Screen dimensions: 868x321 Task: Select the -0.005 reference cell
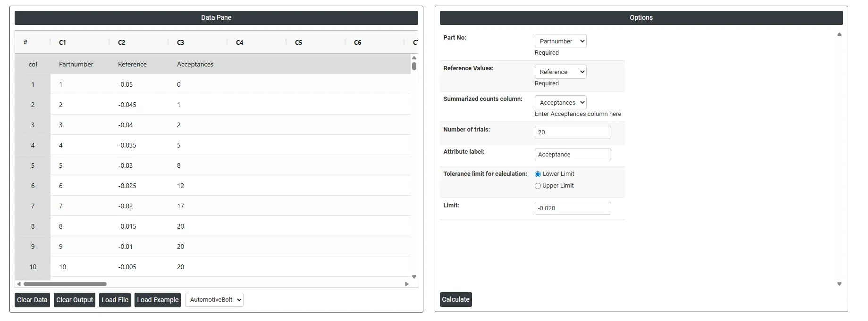tap(138, 267)
